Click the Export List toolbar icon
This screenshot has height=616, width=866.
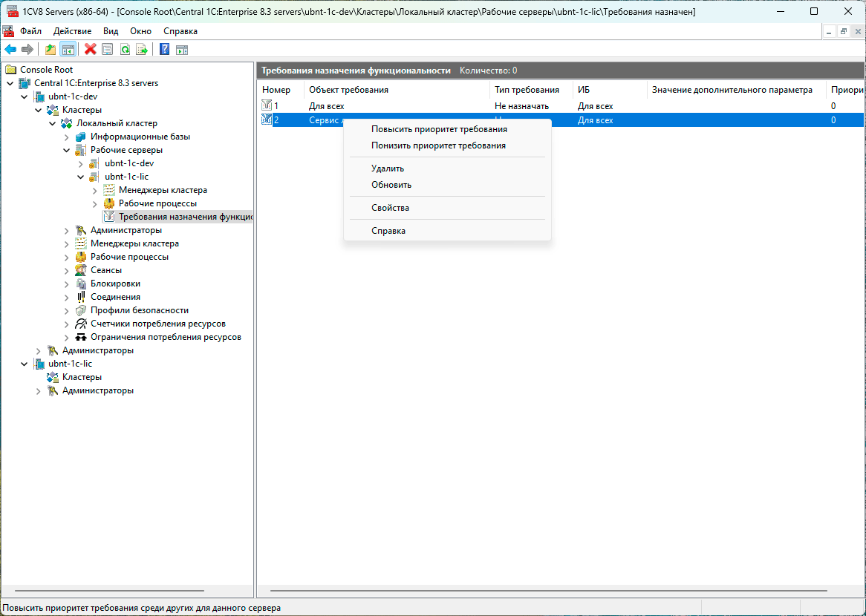142,50
